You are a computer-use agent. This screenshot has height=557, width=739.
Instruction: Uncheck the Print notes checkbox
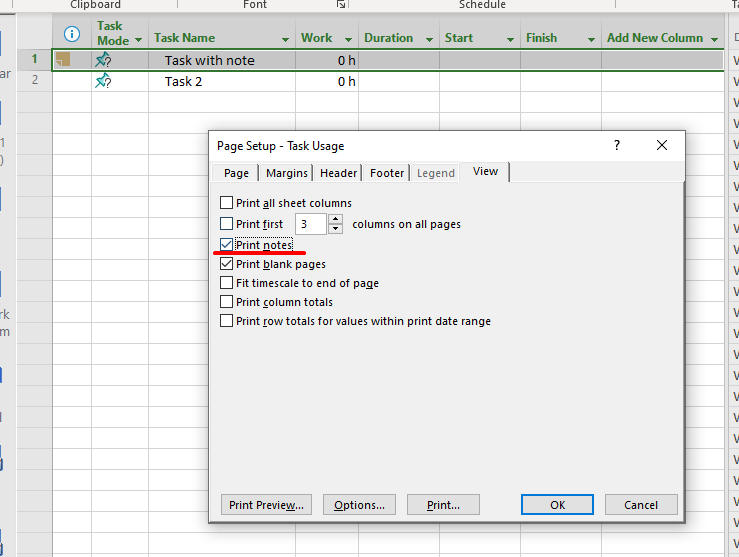coord(226,245)
